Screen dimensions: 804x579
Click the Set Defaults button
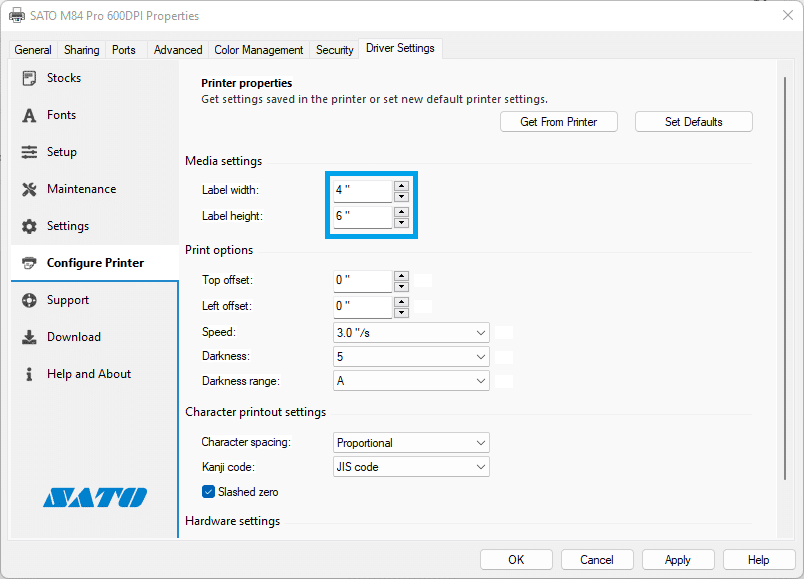[693, 122]
